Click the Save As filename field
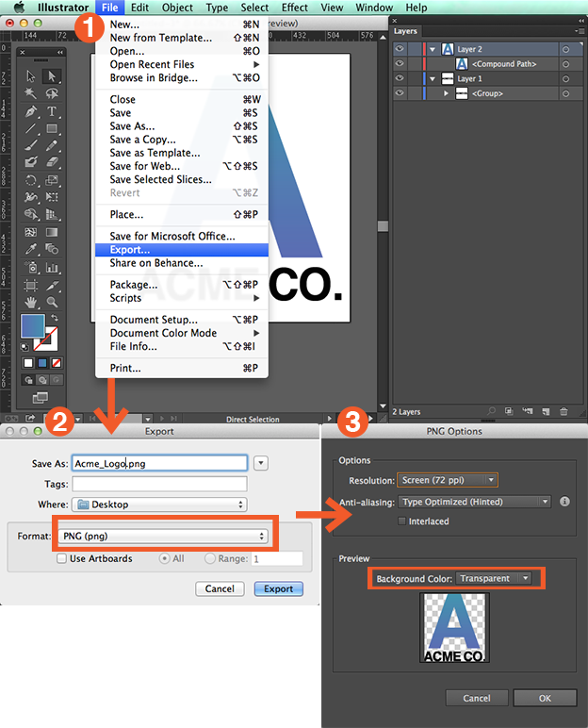Screen dimensions: 588x728 158,463
